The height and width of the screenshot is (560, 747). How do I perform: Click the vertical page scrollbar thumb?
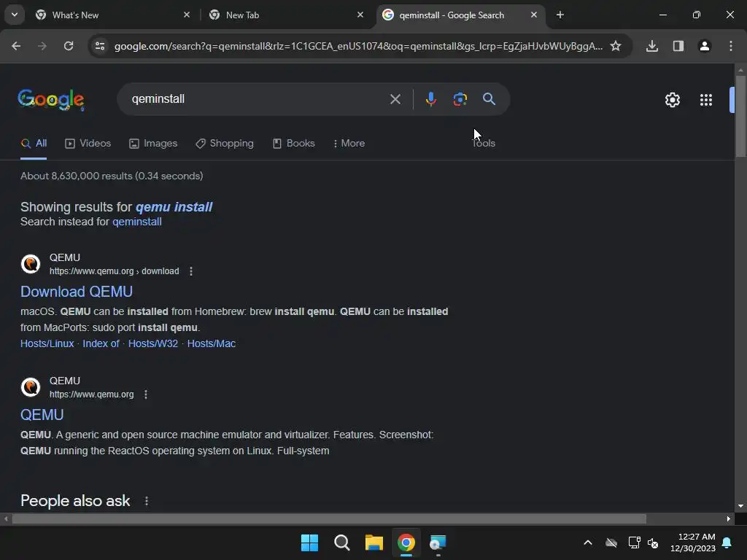(x=740, y=116)
